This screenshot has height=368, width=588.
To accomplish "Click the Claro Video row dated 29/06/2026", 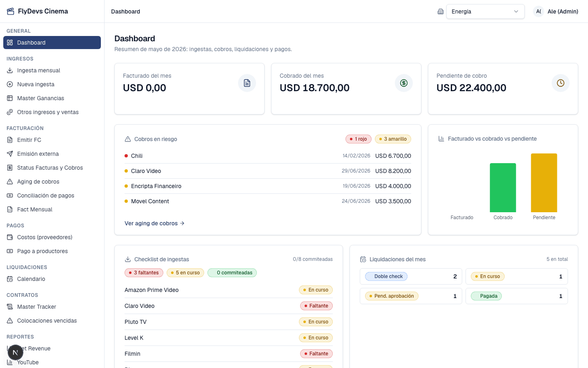I will pos(268,171).
